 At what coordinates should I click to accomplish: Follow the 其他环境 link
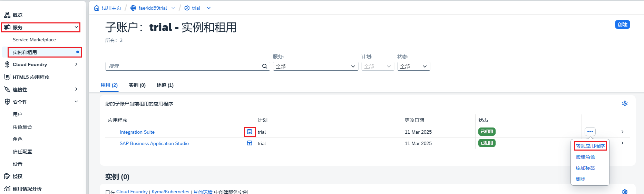click(203, 192)
